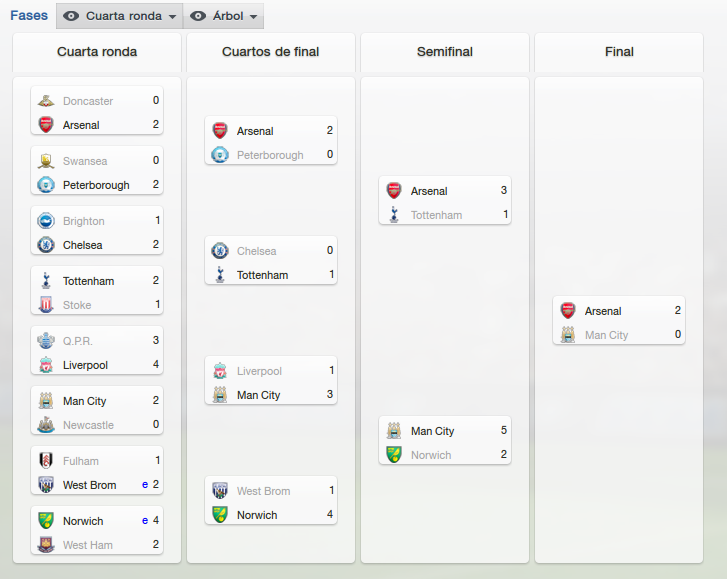Screen dimensions: 727x579
Task: Click the Stoke crest icon
Action: pyautogui.click(x=46, y=305)
